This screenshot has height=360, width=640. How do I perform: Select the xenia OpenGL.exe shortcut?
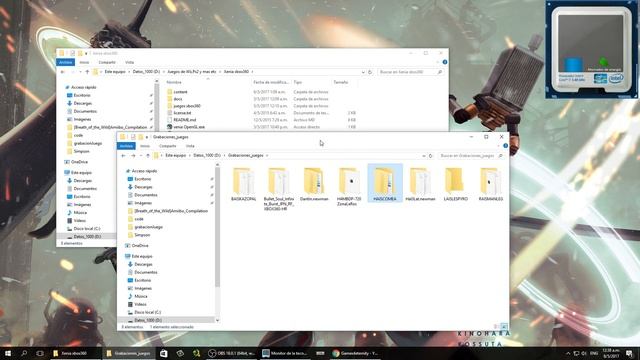pyautogui.click(x=186, y=127)
